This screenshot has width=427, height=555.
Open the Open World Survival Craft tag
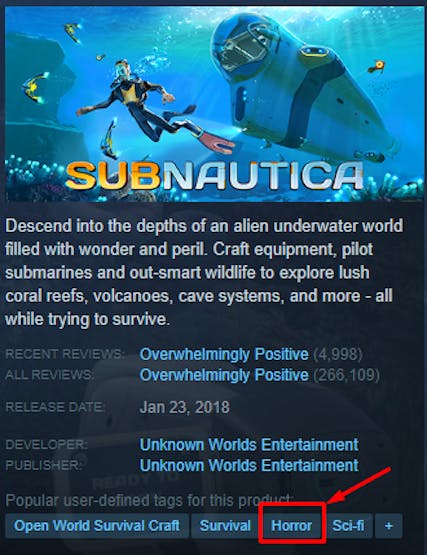tap(97, 525)
